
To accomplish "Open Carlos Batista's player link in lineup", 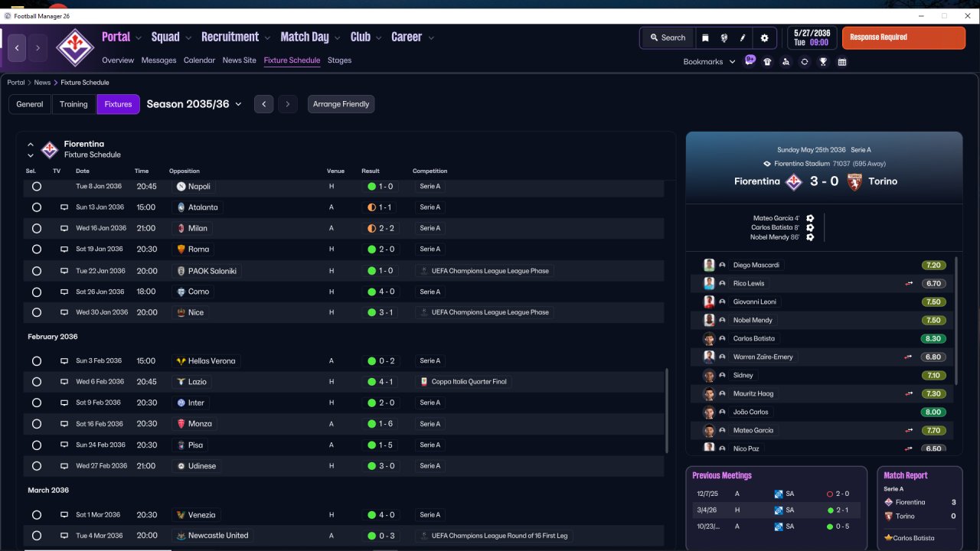I will (x=754, y=338).
